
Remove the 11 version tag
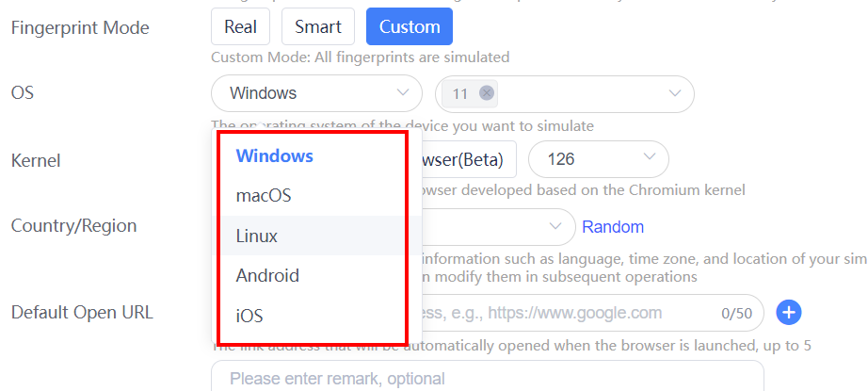point(487,93)
